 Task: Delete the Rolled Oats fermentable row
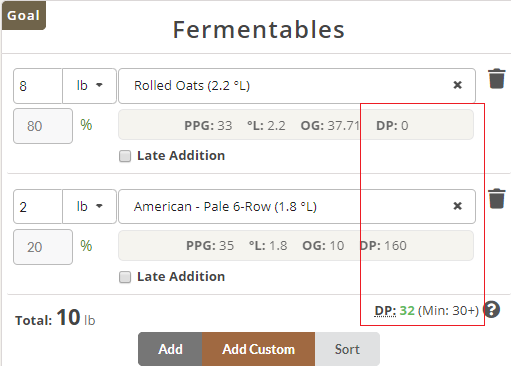[496, 79]
